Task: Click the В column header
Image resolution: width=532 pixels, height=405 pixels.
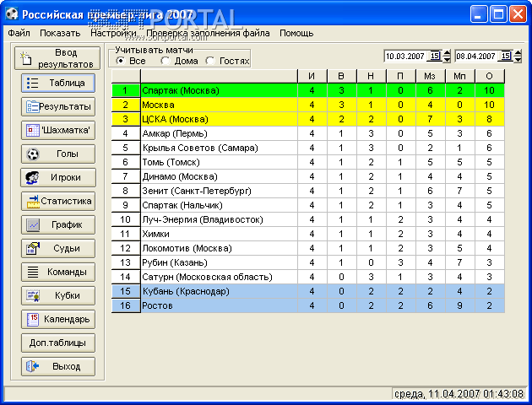Action: click(x=342, y=76)
